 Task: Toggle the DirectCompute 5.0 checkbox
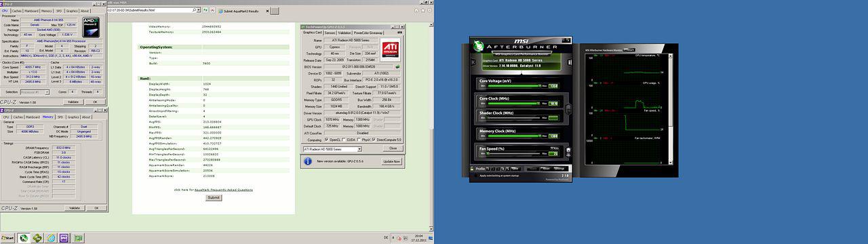[x=374, y=140]
